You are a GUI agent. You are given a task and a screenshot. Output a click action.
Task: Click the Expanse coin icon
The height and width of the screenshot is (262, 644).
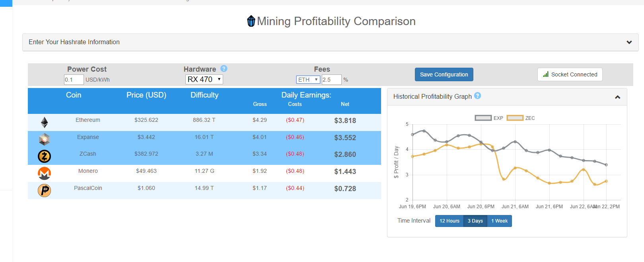[45, 139]
